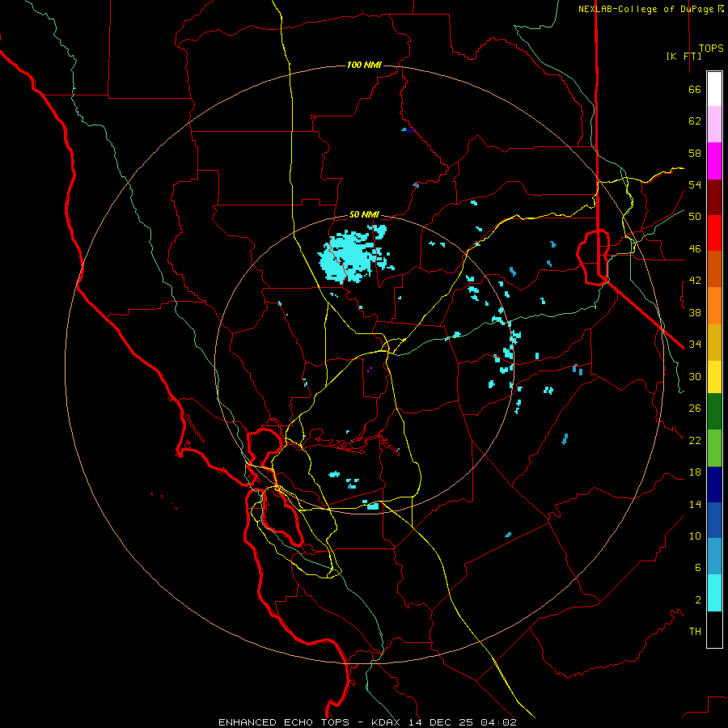Click legend value 26

pyautogui.click(x=695, y=408)
